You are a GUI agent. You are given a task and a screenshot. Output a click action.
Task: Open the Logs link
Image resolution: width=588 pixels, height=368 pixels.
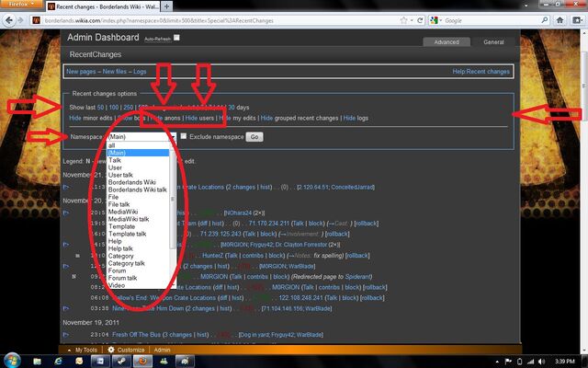(x=140, y=72)
